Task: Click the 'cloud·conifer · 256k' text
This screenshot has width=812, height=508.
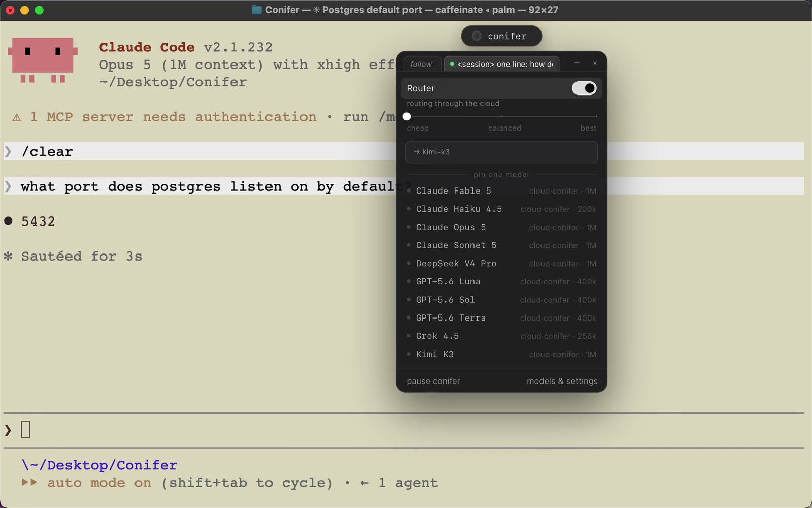Action: (558, 336)
